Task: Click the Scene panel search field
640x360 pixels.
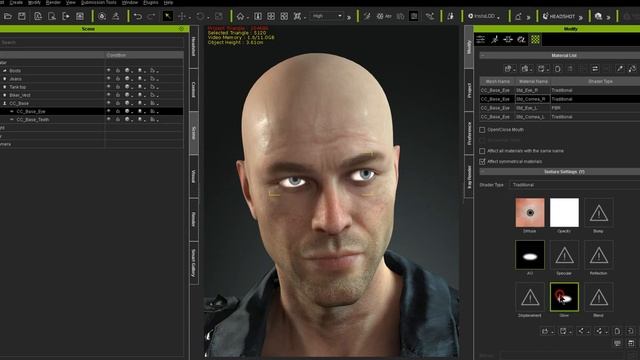Action: (x=92, y=42)
